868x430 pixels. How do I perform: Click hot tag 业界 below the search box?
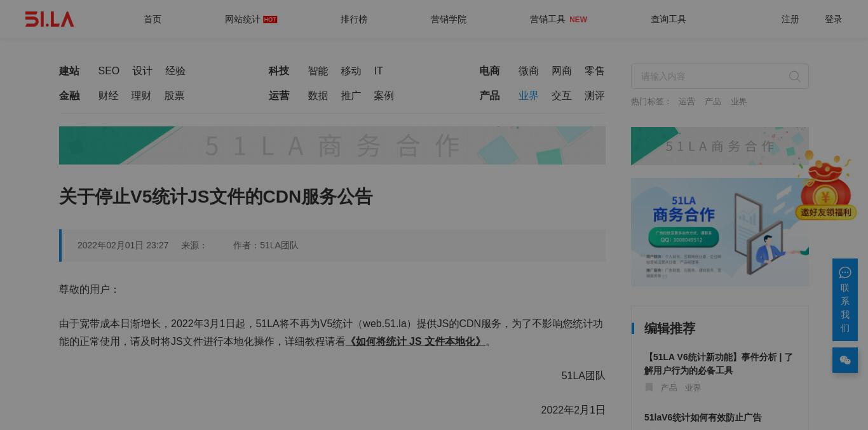pyautogui.click(x=738, y=102)
